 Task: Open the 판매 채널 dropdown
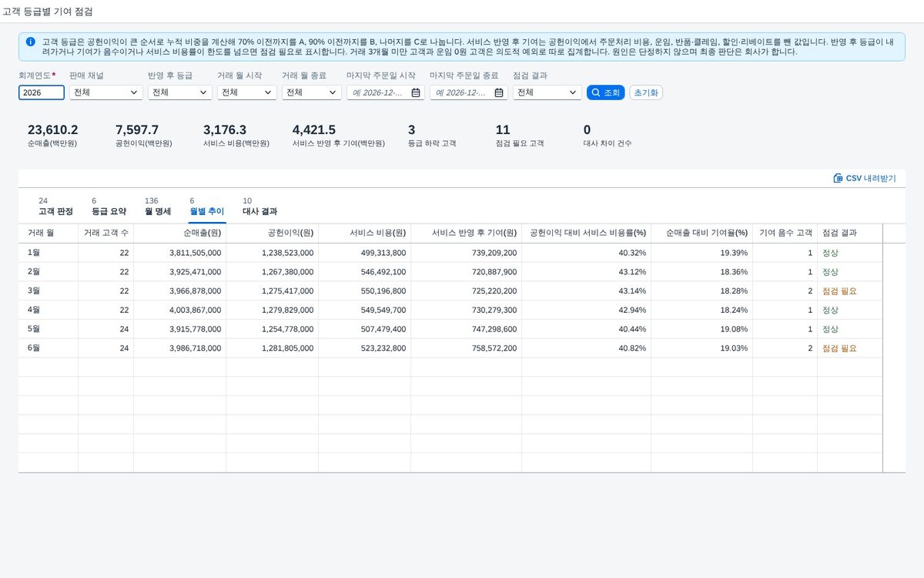[x=106, y=92]
